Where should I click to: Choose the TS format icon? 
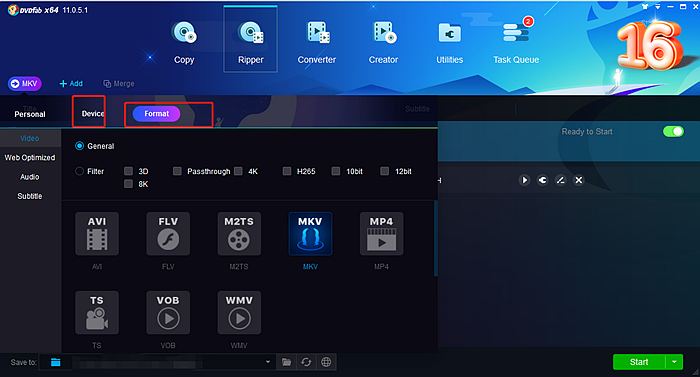[97, 313]
